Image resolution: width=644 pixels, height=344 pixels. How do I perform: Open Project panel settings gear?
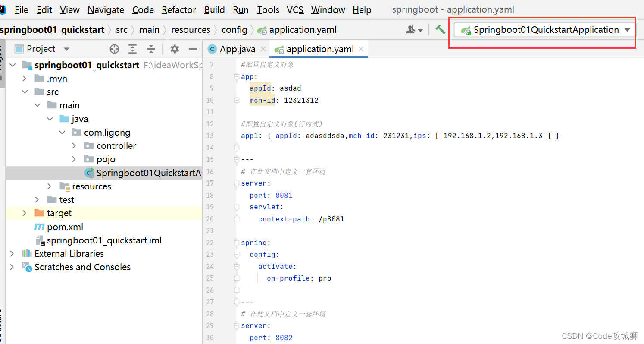pyautogui.click(x=174, y=49)
